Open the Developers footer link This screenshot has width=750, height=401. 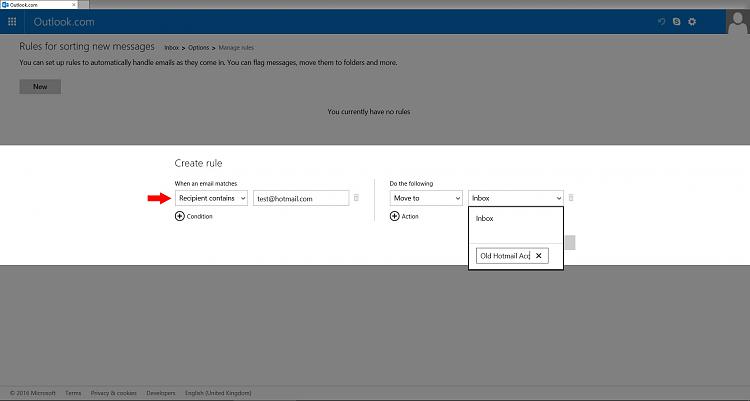161,393
